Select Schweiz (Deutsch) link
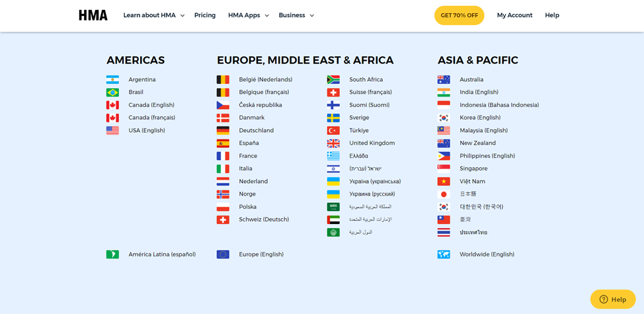Screen dimensions: 644x314 pos(264,219)
